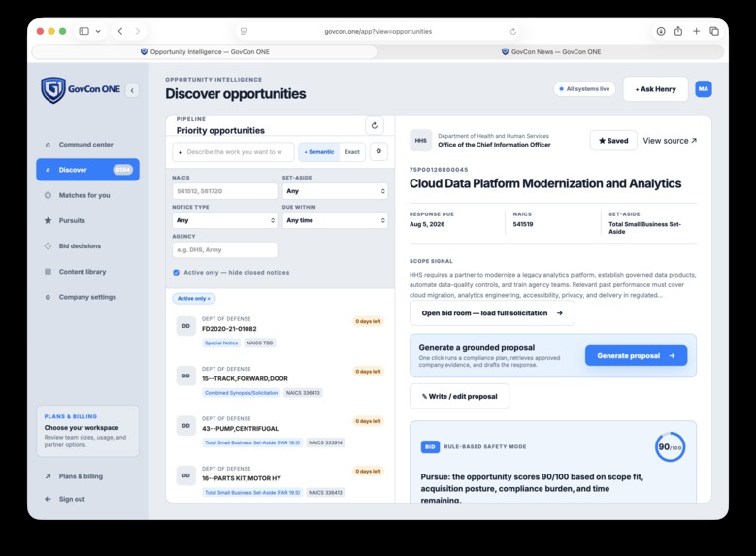Image resolution: width=756 pixels, height=556 pixels.
Task: Open the Set-Aside dropdown
Action: click(x=335, y=191)
